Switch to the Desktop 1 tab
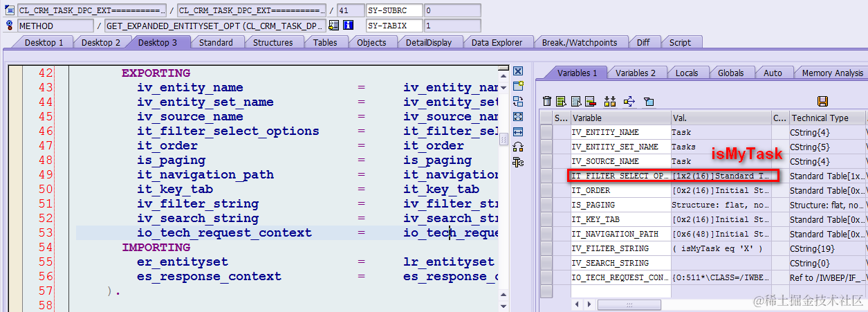 click(44, 42)
